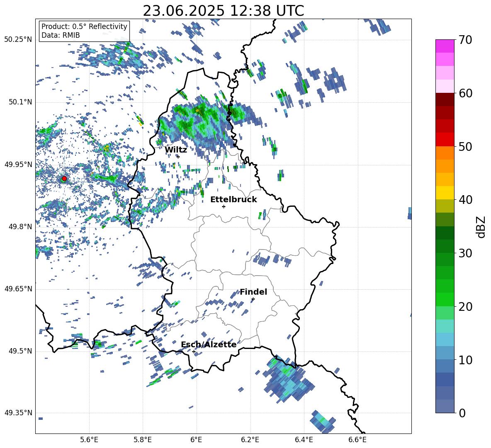Click the 5.8°E longitude label
The height and width of the screenshot is (448, 491).
(143, 440)
